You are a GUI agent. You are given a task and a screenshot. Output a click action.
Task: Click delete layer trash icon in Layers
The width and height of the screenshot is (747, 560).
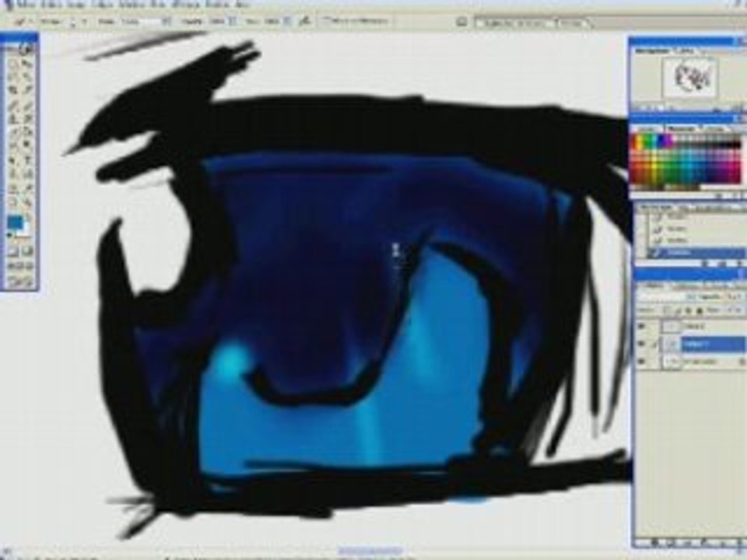[x=739, y=542]
